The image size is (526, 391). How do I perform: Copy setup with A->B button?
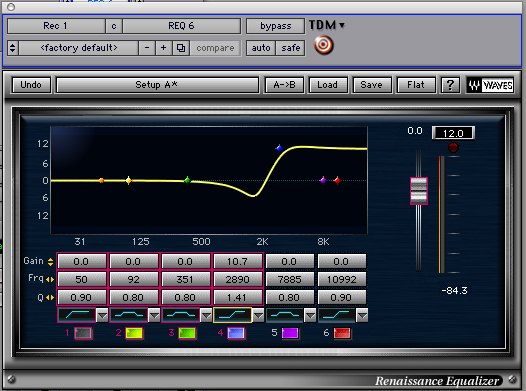pos(284,85)
